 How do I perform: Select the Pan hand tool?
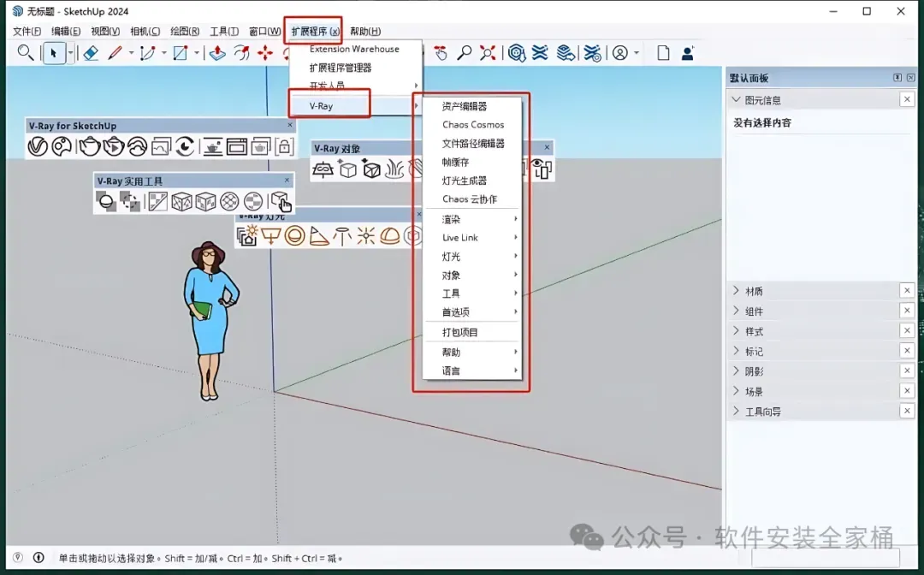441,53
